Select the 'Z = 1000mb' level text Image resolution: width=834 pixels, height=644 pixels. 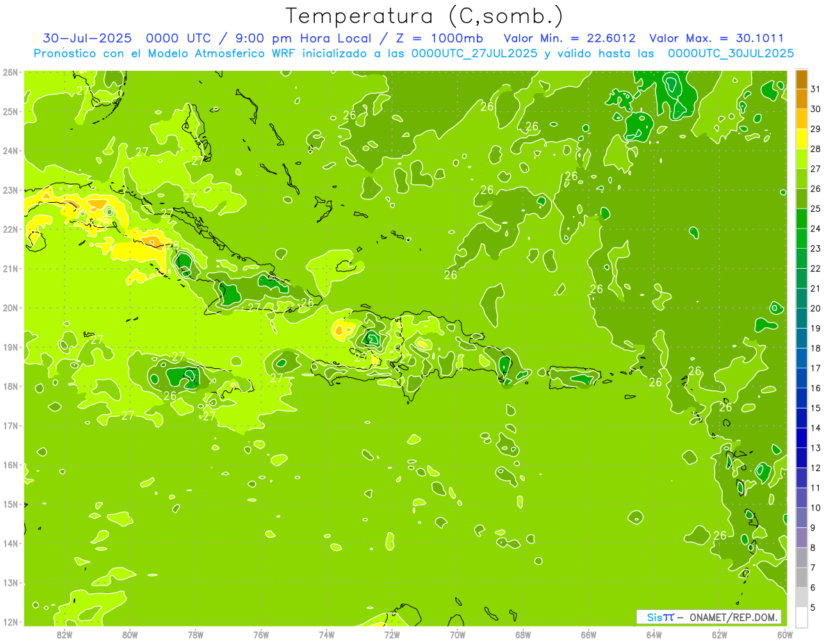(439, 38)
